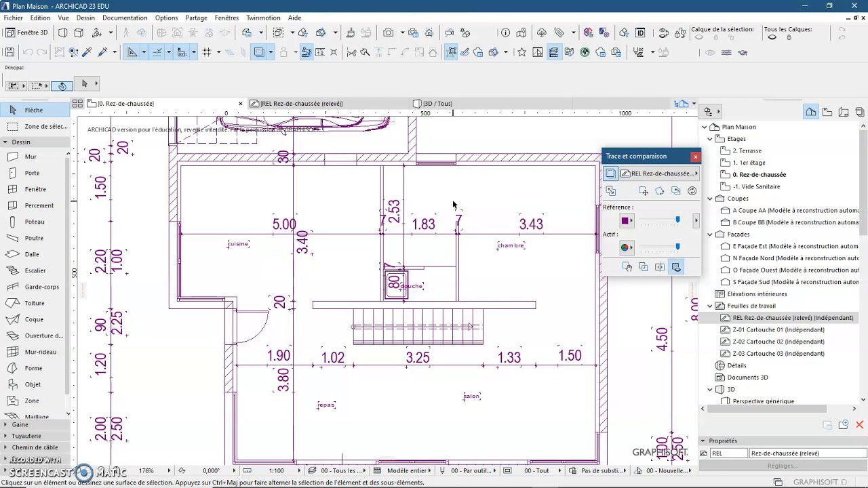Click the rebuild reference icon in Trace panel
This screenshot has width=868, height=488.
tap(692, 191)
